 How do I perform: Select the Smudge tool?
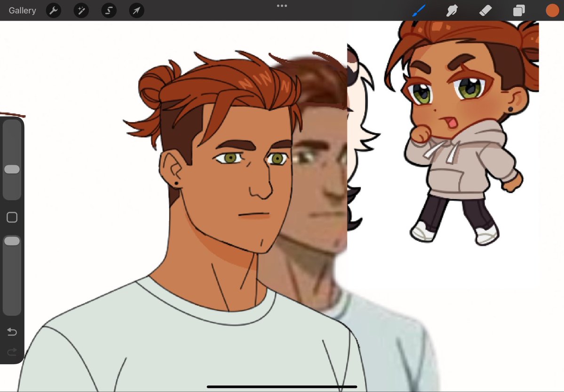452,10
